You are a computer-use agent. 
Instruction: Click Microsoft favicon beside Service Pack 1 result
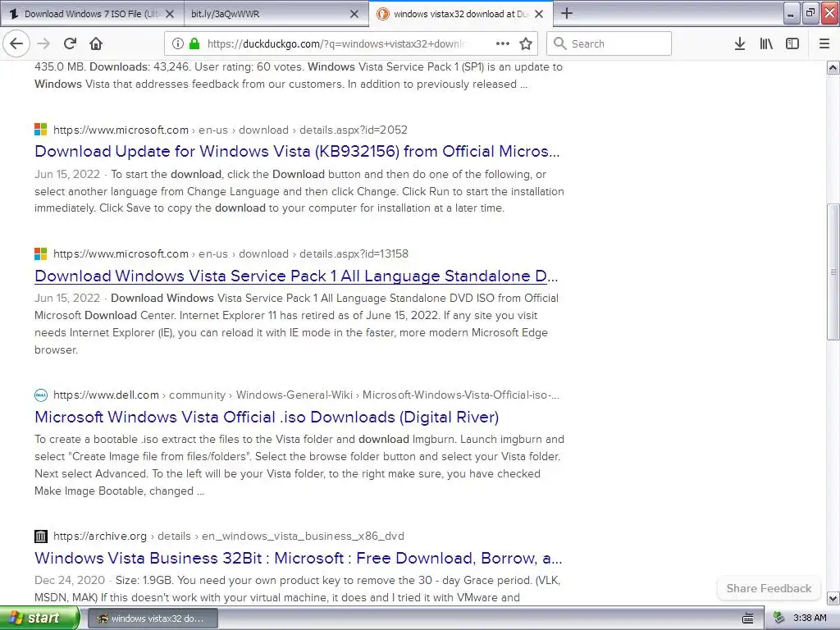41,253
